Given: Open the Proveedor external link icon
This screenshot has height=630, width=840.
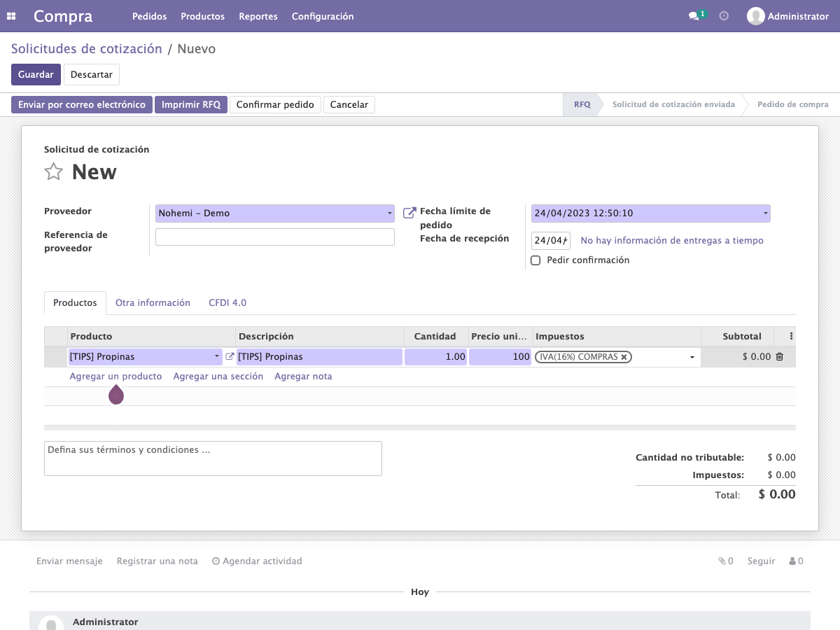Looking at the screenshot, I should click(x=409, y=213).
